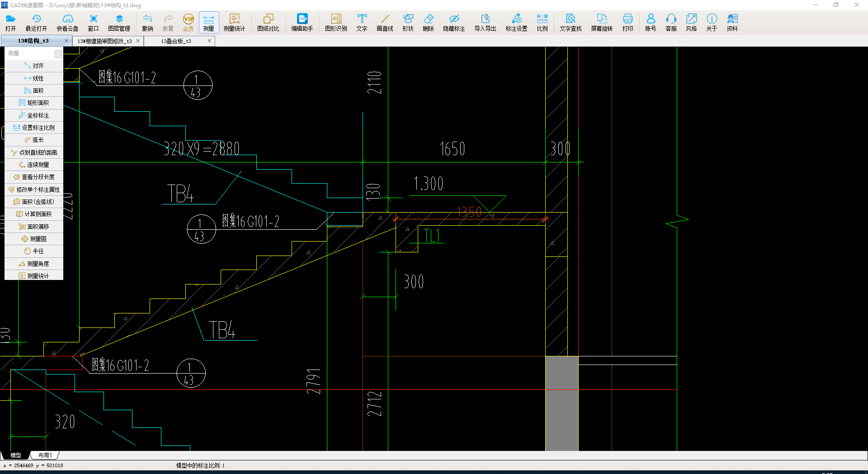This screenshot has height=474, width=868.
Task: Open the 最近打开 recent files icon
Action: pyautogui.click(x=36, y=22)
